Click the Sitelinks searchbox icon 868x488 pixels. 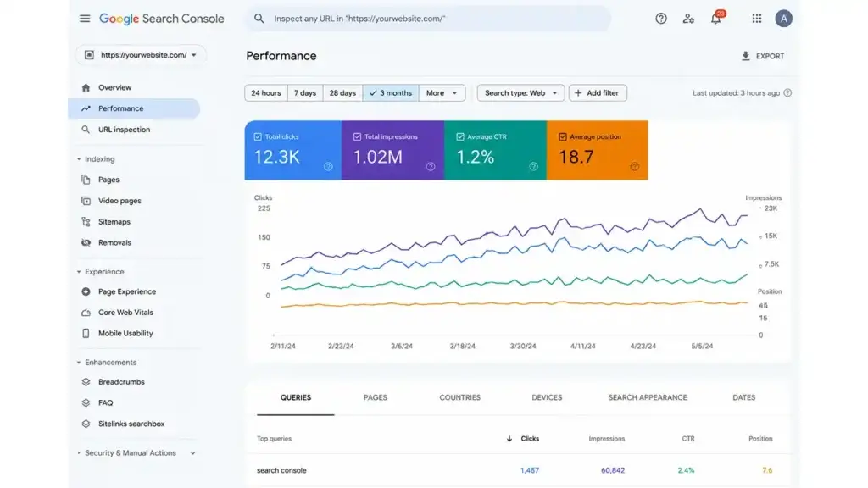86,424
